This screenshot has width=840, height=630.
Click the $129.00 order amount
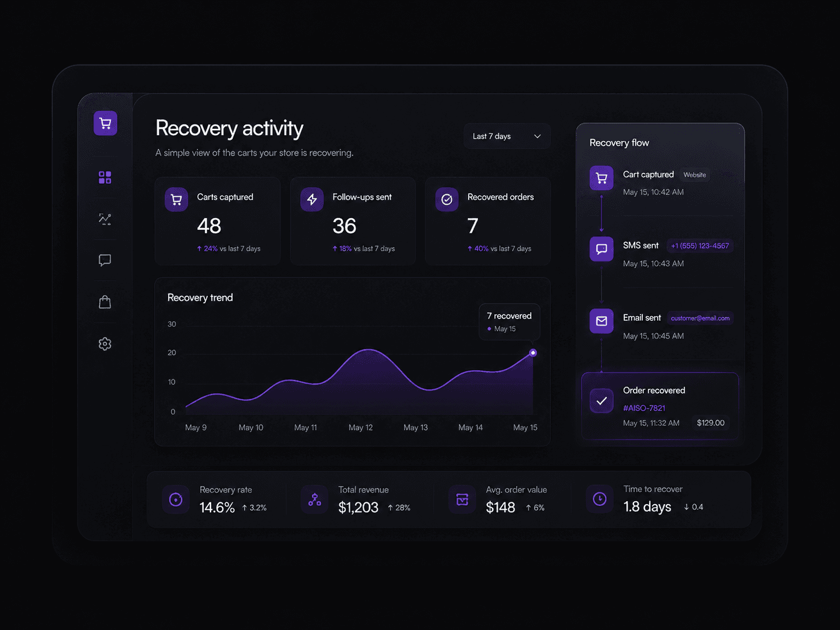[711, 423]
